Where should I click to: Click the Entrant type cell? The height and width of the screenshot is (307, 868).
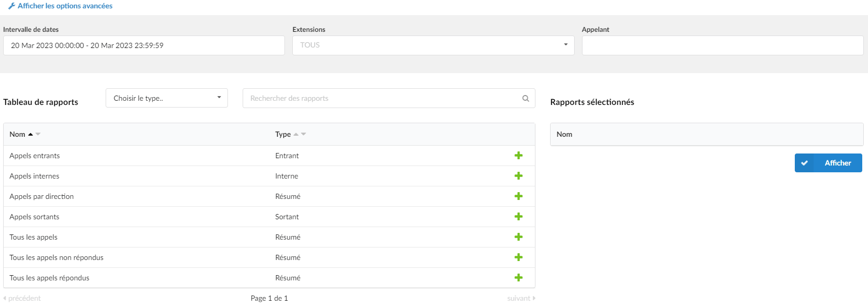pos(287,156)
